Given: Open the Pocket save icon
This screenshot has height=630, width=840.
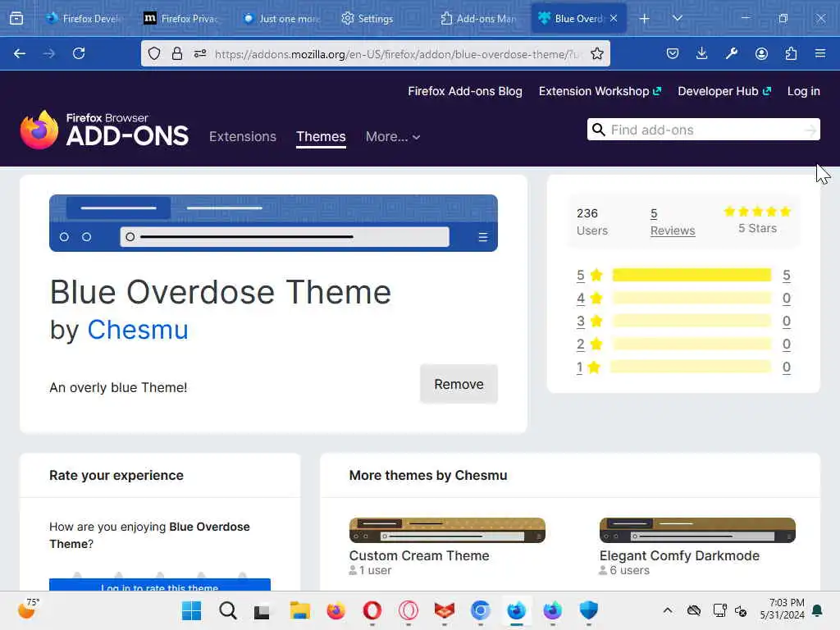Looking at the screenshot, I should point(673,53).
